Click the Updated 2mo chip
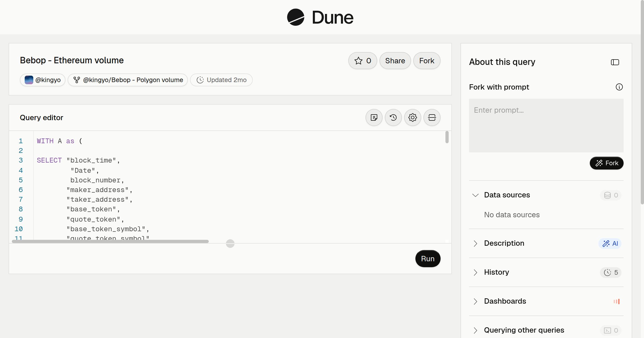Image resolution: width=644 pixels, height=338 pixels. coord(221,80)
